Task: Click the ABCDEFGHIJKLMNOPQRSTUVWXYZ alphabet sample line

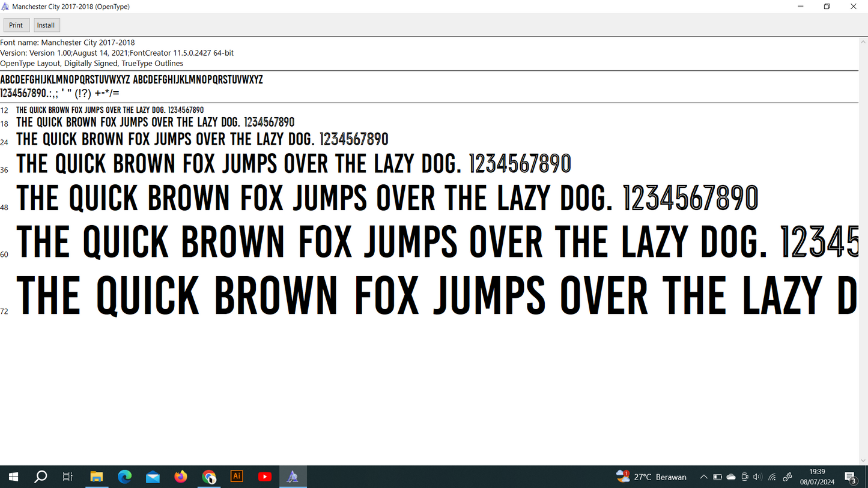Action: coord(132,80)
